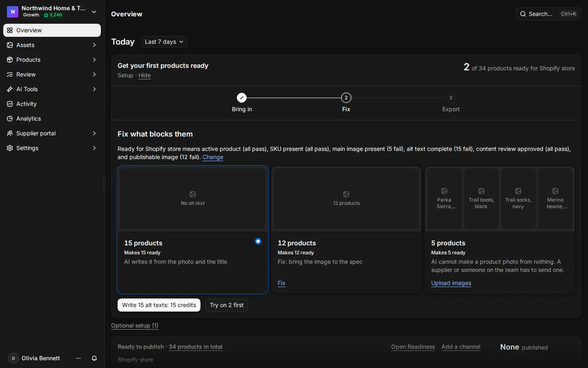The width and height of the screenshot is (588, 368).
Task: Open the Analytics menu item
Action: click(52, 119)
